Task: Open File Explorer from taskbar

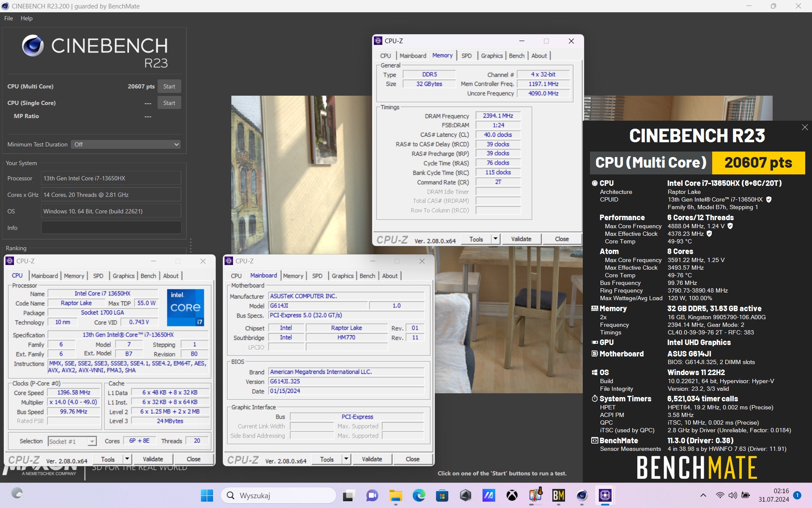Action: tap(395, 495)
